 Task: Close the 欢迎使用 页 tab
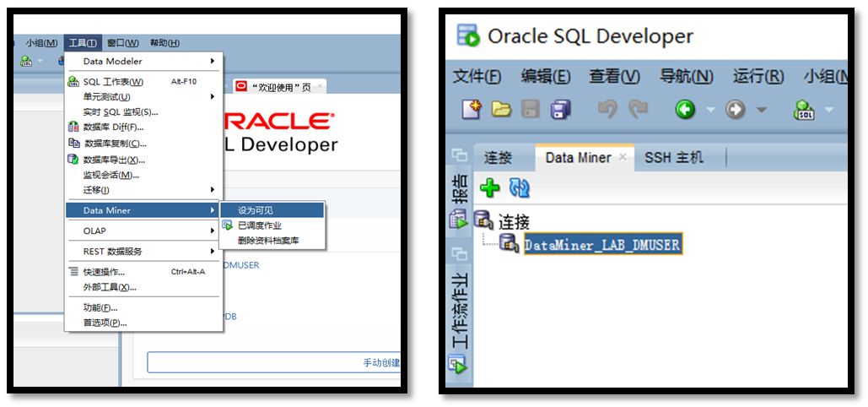(320, 86)
